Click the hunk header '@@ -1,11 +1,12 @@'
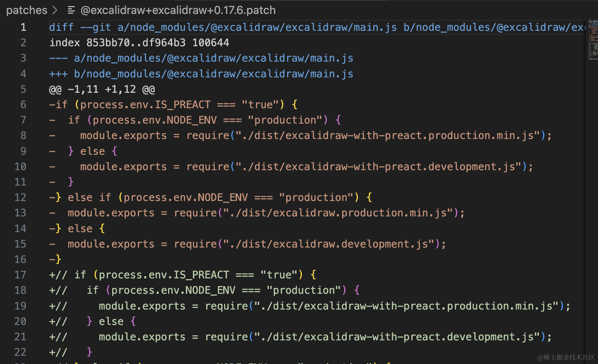This screenshot has width=598, height=364. (102, 89)
